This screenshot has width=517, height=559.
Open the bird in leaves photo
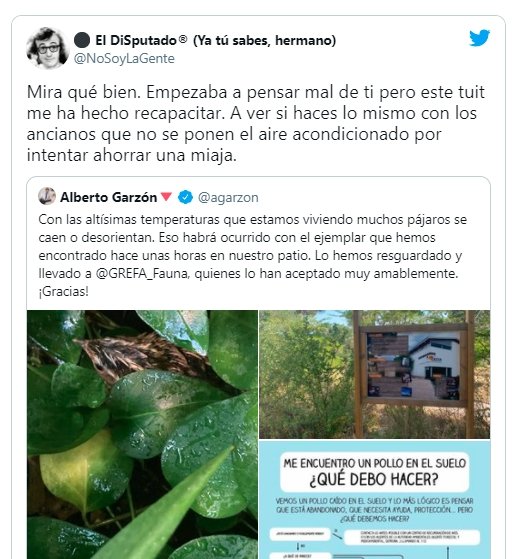[142, 435]
